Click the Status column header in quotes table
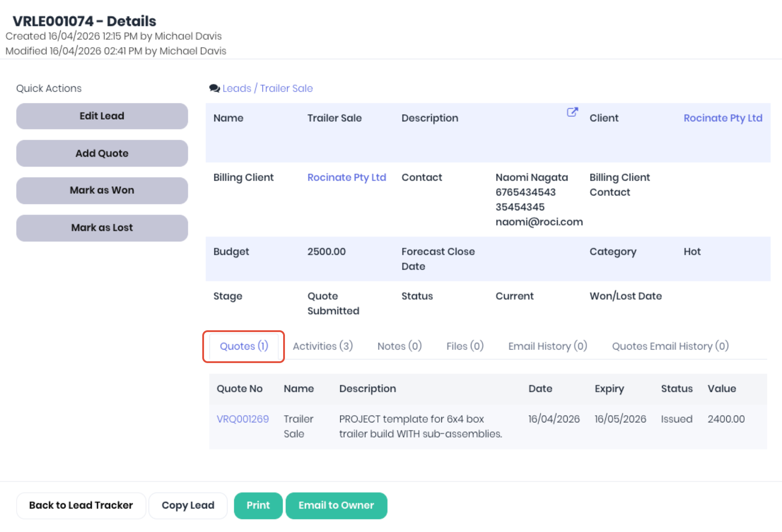The width and height of the screenshot is (782, 532). [x=676, y=389]
